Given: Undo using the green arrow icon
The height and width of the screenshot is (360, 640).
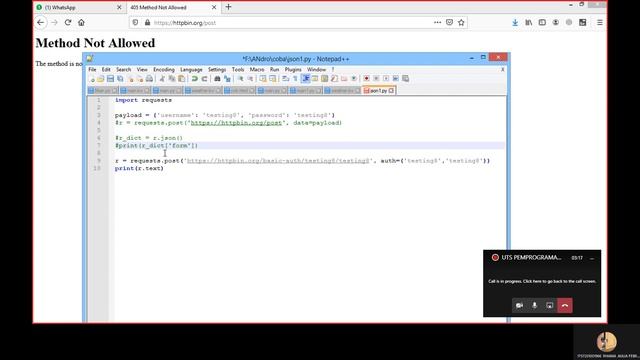Looking at the screenshot, I should (194, 78).
